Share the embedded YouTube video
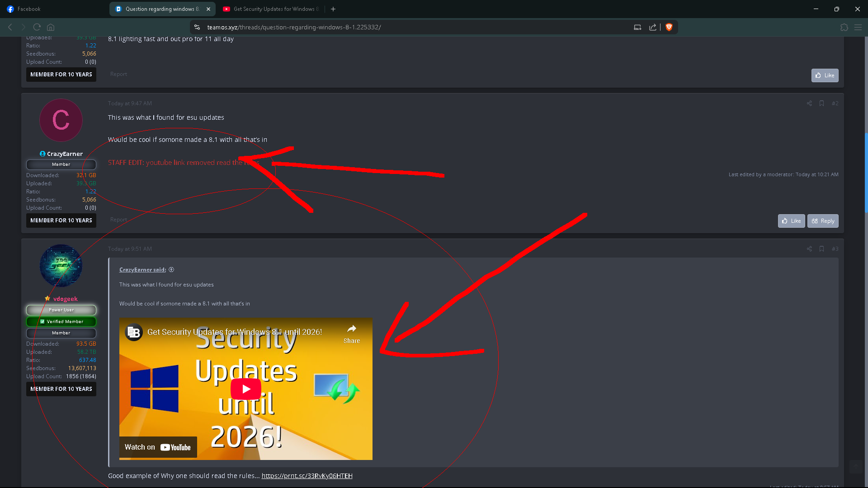Image resolution: width=868 pixels, height=488 pixels. point(352,334)
